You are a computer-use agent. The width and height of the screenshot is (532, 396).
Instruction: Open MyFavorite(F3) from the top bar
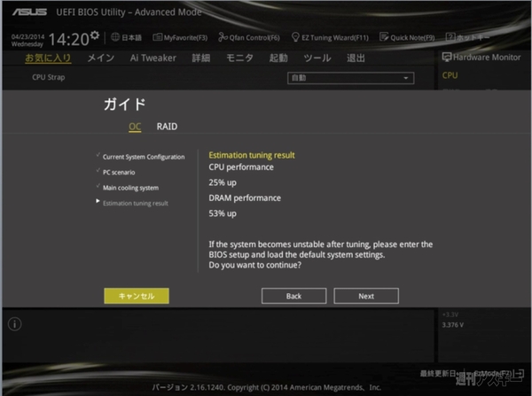click(x=180, y=37)
